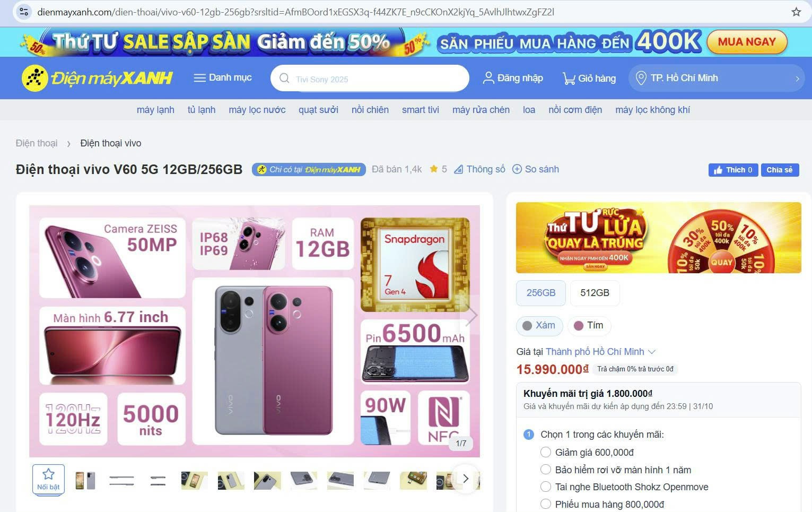Open Thông số specifications icon link
This screenshot has height=512, width=812.
[x=459, y=169]
